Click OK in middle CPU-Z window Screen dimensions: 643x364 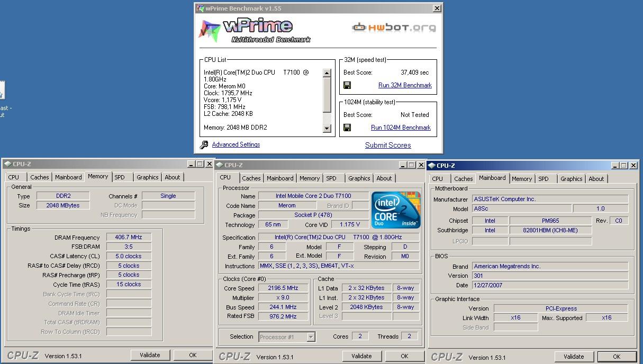click(x=404, y=356)
